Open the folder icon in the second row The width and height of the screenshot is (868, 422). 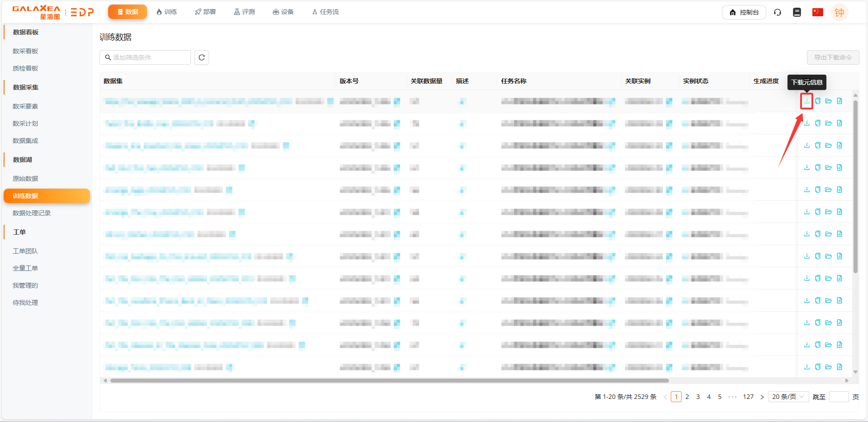pyautogui.click(x=828, y=123)
